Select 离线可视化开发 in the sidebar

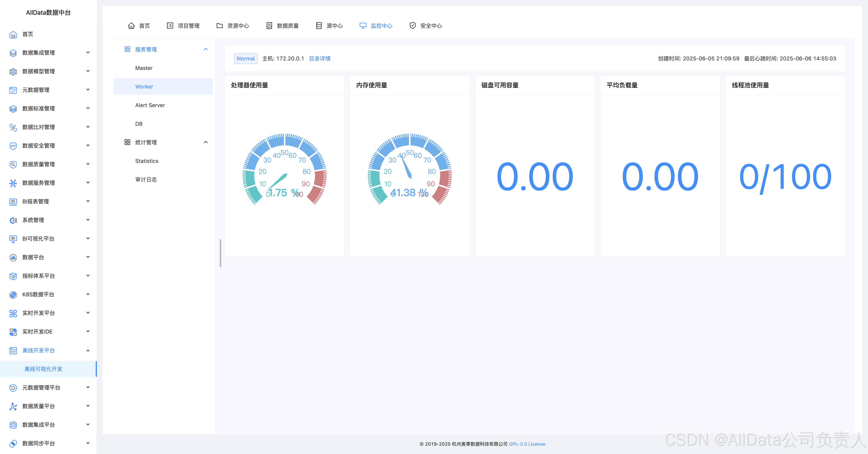[x=48, y=369]
